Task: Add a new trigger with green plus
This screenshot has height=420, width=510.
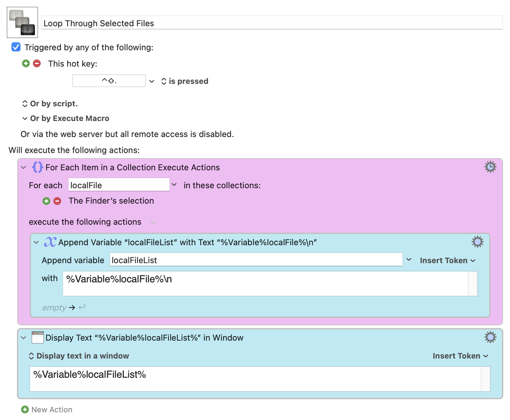Action: click(x=26, y=63)
